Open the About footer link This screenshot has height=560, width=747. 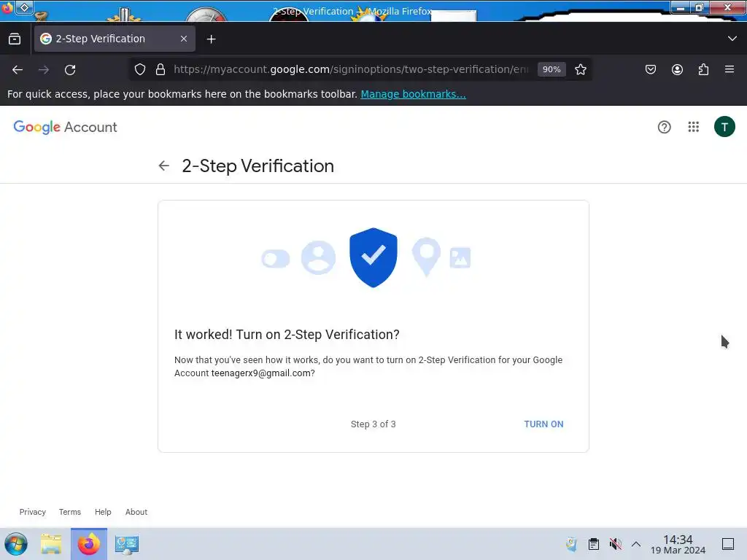(136, 512)
